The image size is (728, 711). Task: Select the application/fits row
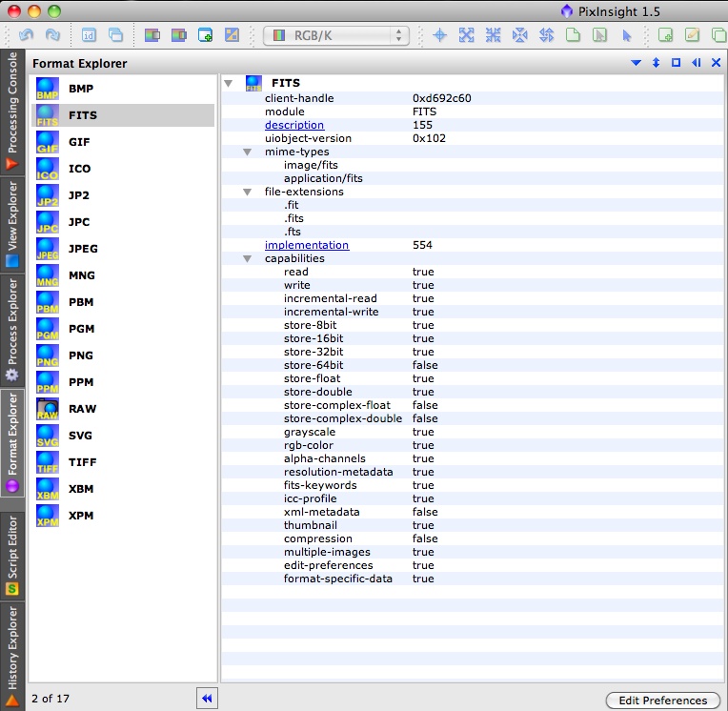[473, 178]
